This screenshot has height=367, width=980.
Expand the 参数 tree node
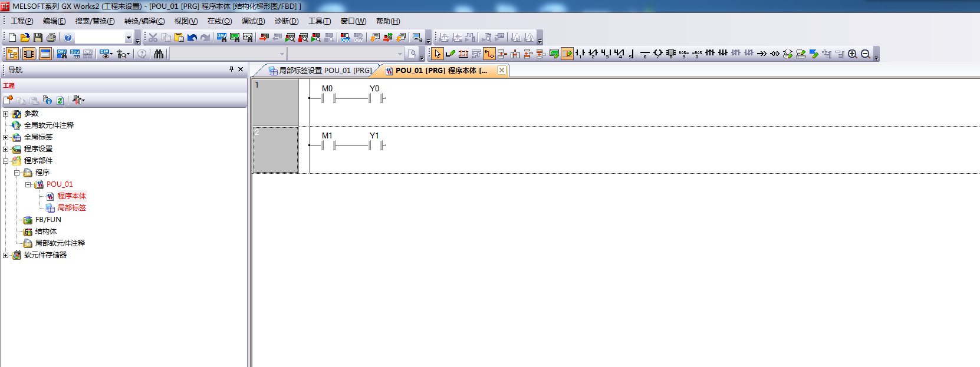pos(6,114)
